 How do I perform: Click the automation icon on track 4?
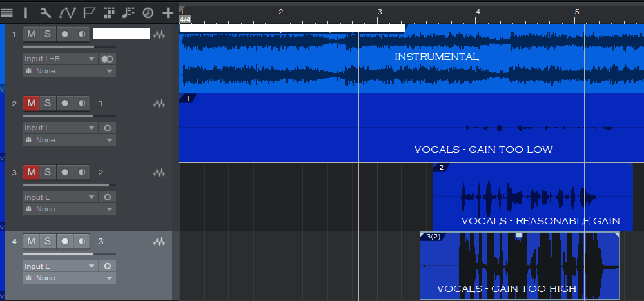[159, 242]
